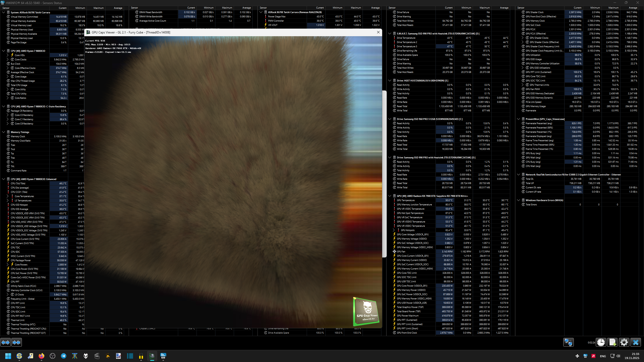Image resolution: width=644 pixels, height=362 pixels.
Task: Start logging with the sheet-plus icon
Action: pyautogui.click(x=612, y=342)
